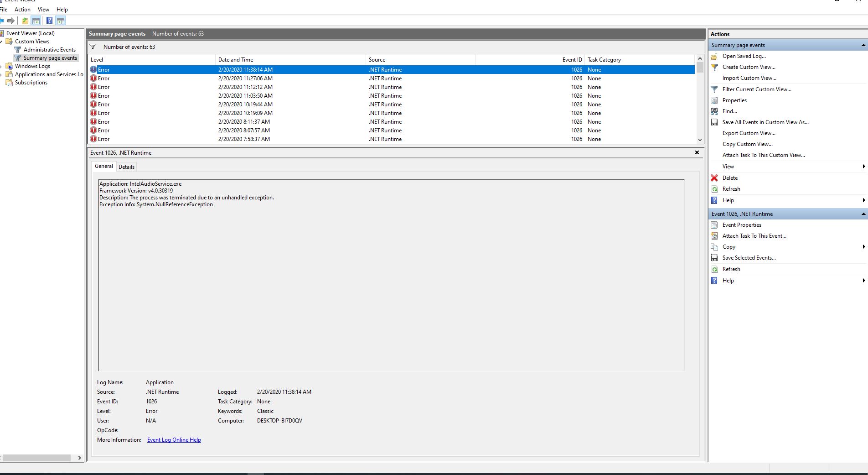
Task: Expand the Help submenu under Event 1026 actions
Action: click(864, 281)
